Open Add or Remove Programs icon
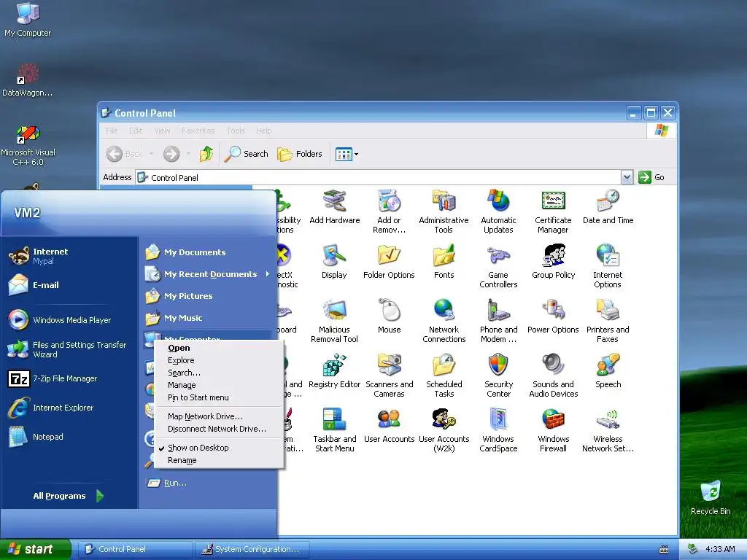The width and height of the screenshot is (747, 560). [x=390, y=211]
